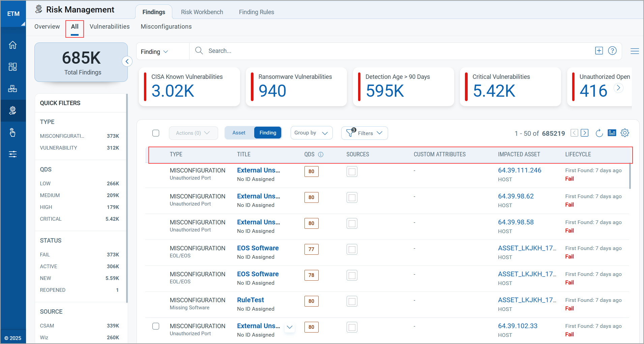The image size is (644, 344).
Task: Select the Dashboards icon in the left sidebar
Action: (13, 66)
